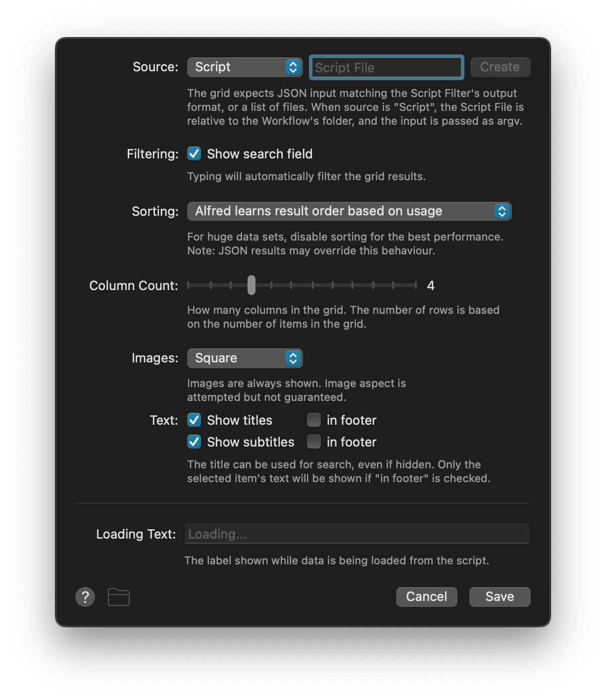Click the Cancel button

coord(426,597)
